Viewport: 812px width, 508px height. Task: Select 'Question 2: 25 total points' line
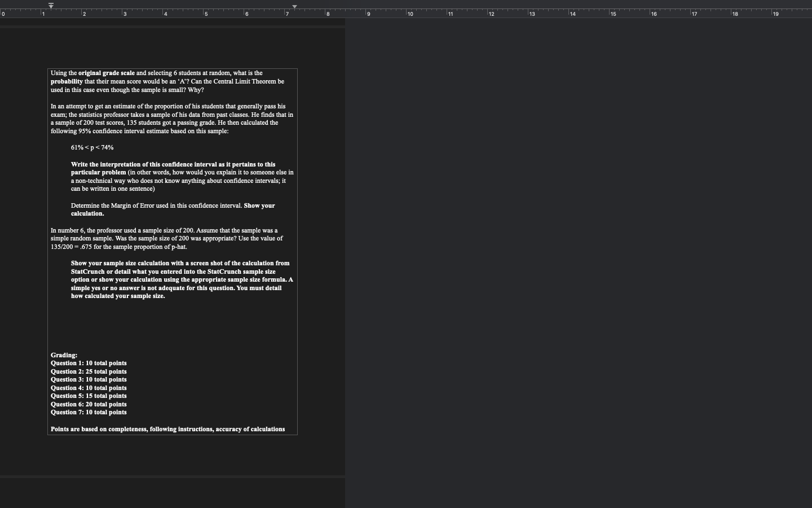pyautogui.click(x=89, y=371)
